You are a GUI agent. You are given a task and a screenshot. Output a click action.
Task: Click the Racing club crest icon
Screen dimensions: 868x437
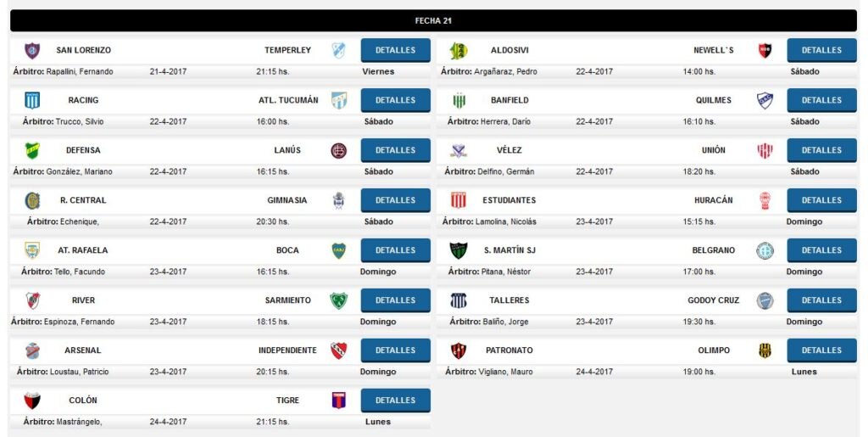pos(32,100)
